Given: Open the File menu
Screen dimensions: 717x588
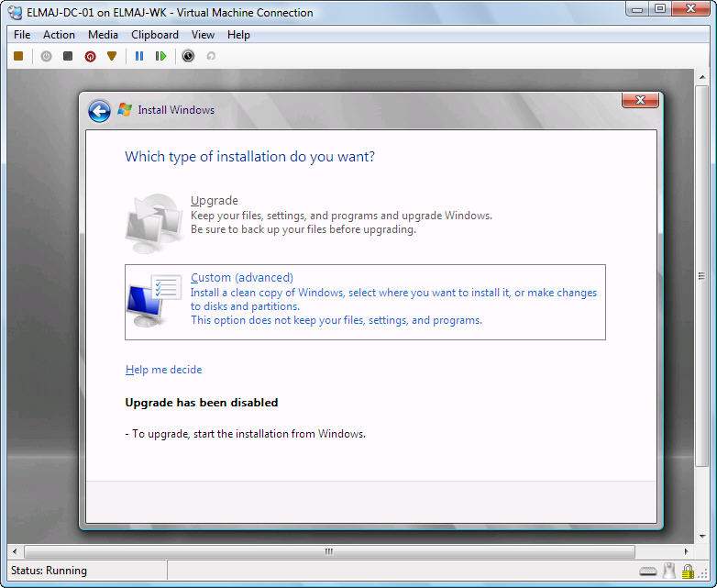Looking at the screenshot, I should (x=22, y=35).
